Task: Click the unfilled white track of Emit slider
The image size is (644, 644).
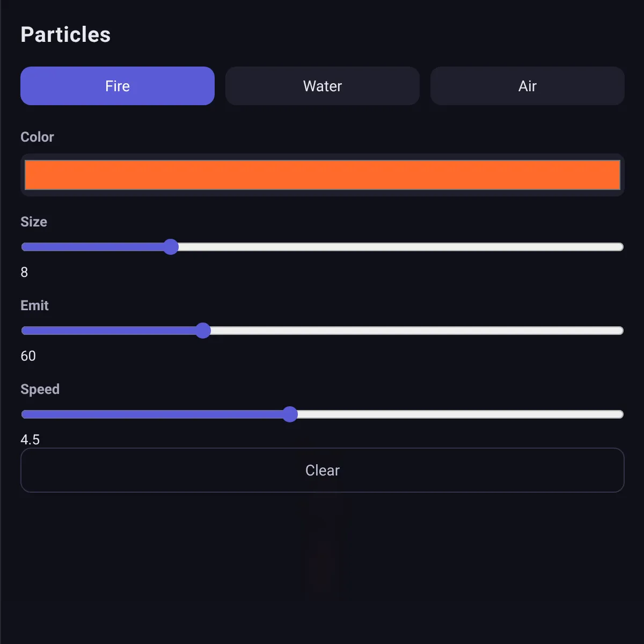Action: (x=417, y=331)
